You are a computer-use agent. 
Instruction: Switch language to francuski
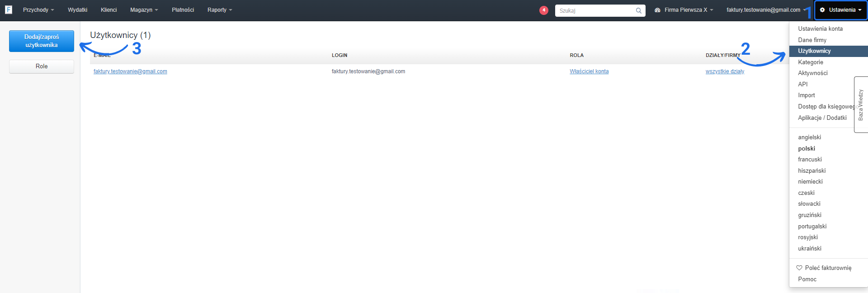pyautogui.click(x=810, y=159)
